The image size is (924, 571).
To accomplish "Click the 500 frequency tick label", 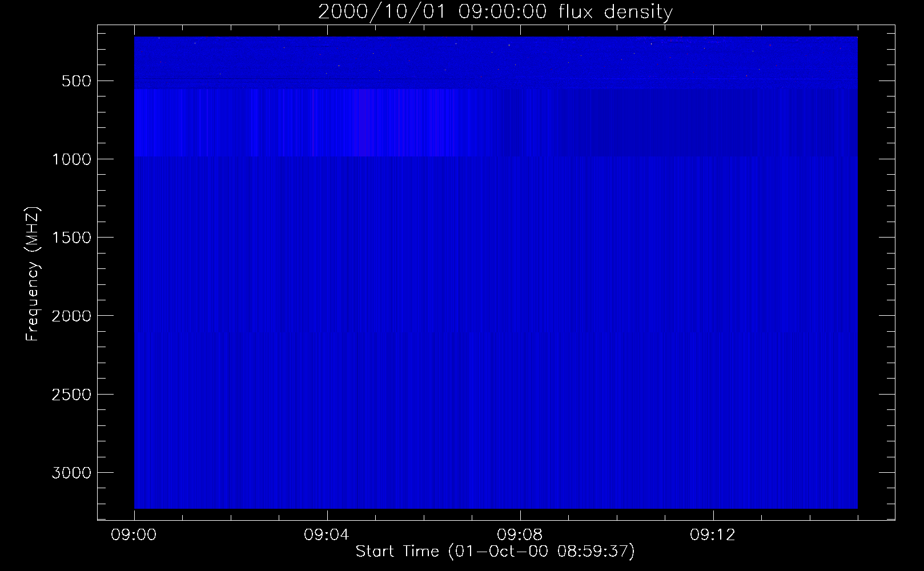I will click(77, 81).
